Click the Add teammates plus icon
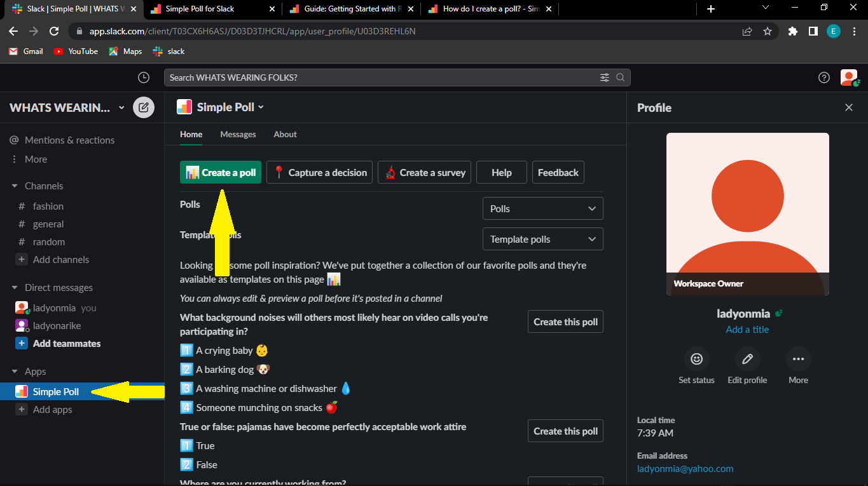 point(22,344)
